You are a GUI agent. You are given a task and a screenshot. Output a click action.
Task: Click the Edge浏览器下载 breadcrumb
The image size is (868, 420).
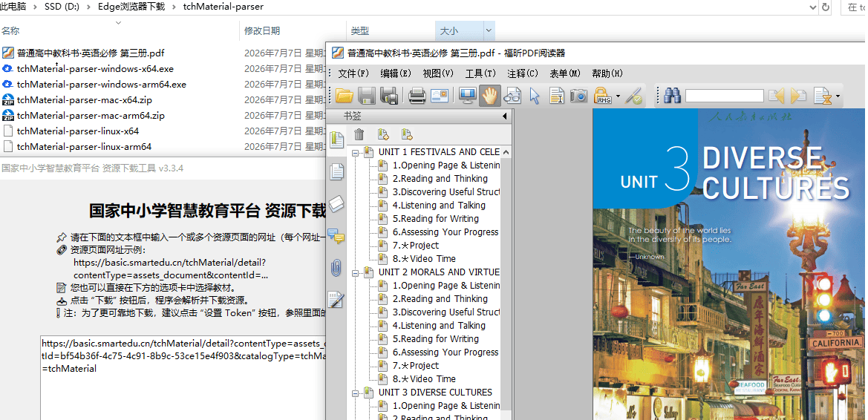(131, 7)
